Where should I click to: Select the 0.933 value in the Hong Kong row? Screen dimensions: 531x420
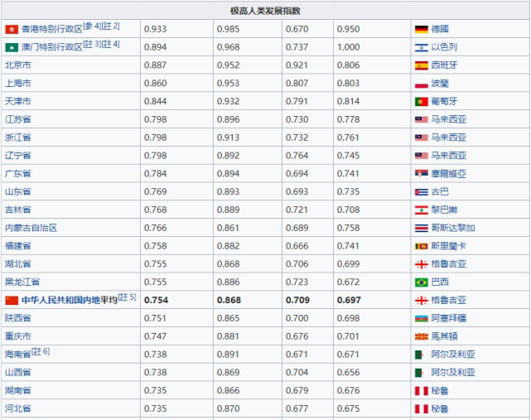pyautogui.click(x=156, y=29)
